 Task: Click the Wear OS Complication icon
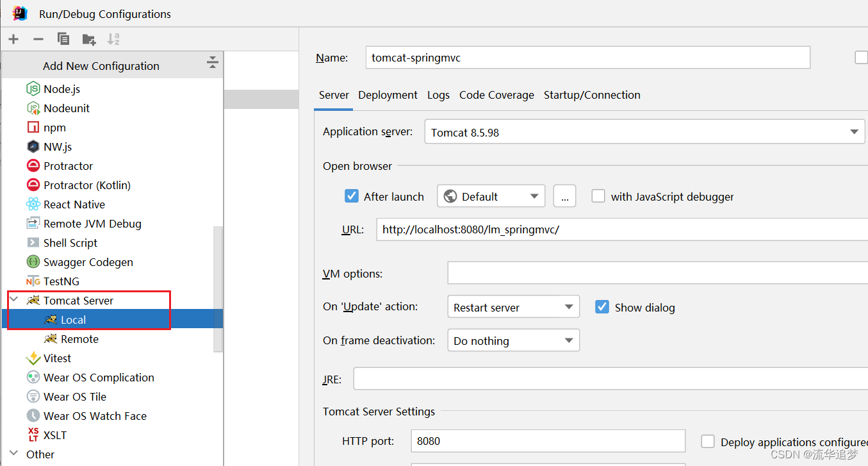(x=33, y=378)
